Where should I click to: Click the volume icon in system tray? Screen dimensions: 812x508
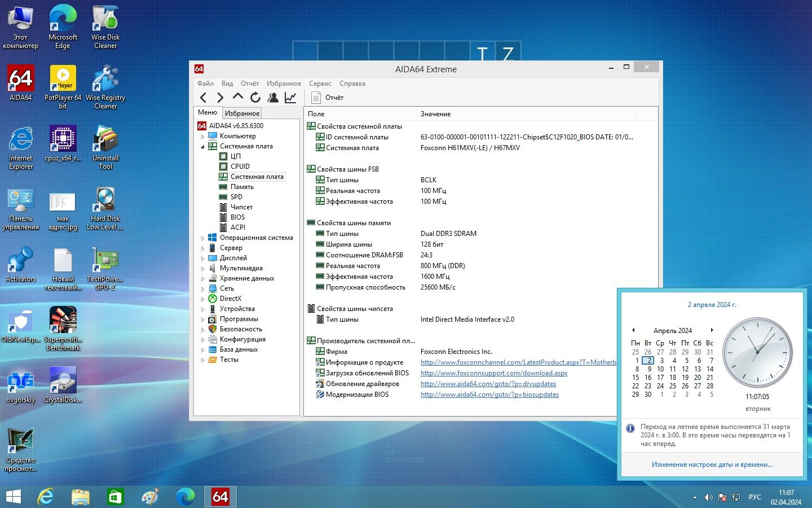pos(708,497)
